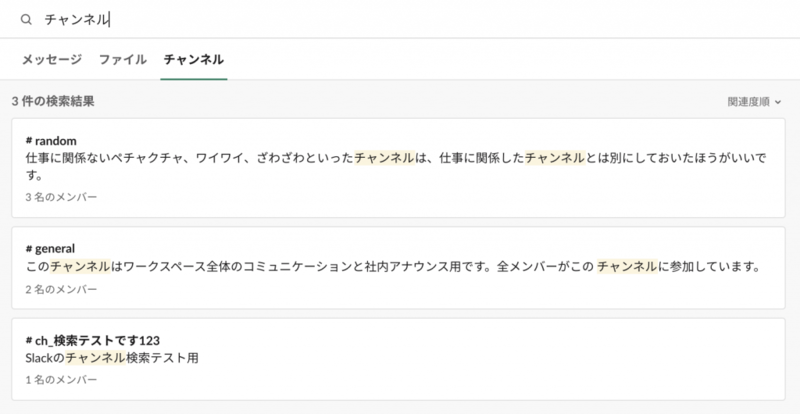Viewport: 800px width, 414px height.
Task: Open the ch_検索テストです123 channel title
Action: 97,340
